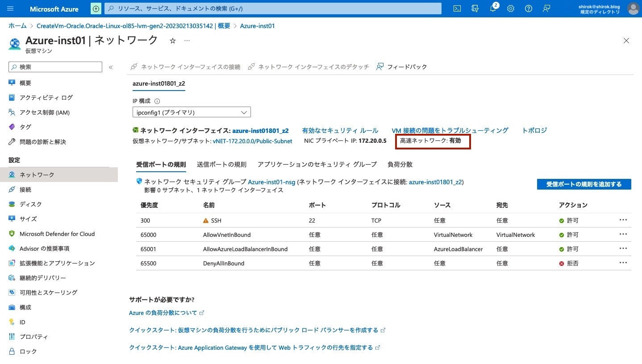Open the more options ellipsis beside title
The image size is (642, 364).
pos(187,41)
